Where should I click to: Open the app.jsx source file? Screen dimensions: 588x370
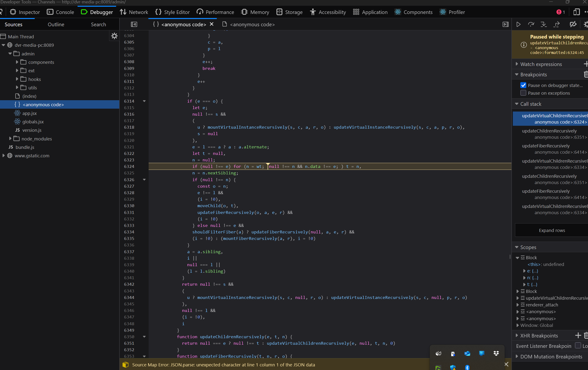30,113
